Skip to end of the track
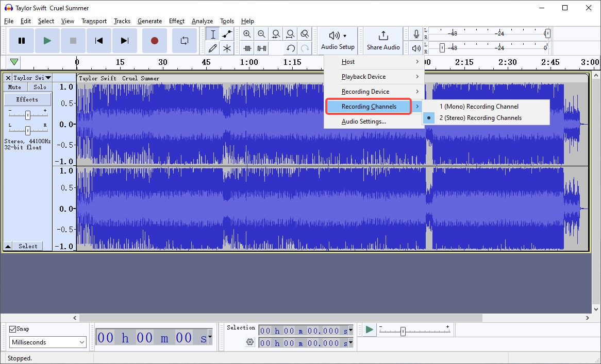 125,41
